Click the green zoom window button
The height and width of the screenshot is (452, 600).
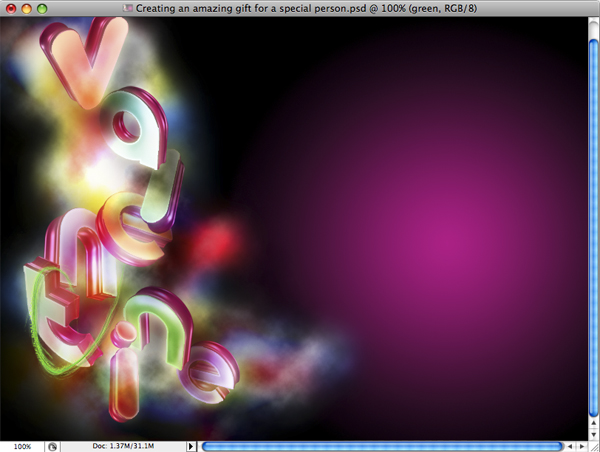[x=42, y=8]
